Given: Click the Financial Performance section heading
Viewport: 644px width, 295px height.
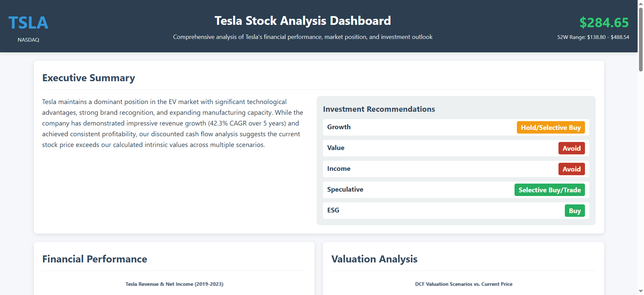Looking at the screenshot, I should [95, 259].
